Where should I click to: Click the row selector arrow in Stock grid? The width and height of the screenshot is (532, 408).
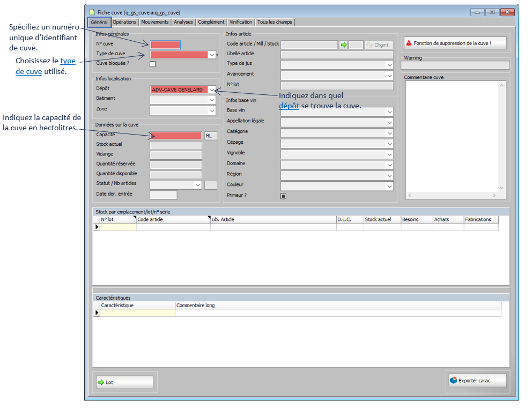click(x=97, y=227)
